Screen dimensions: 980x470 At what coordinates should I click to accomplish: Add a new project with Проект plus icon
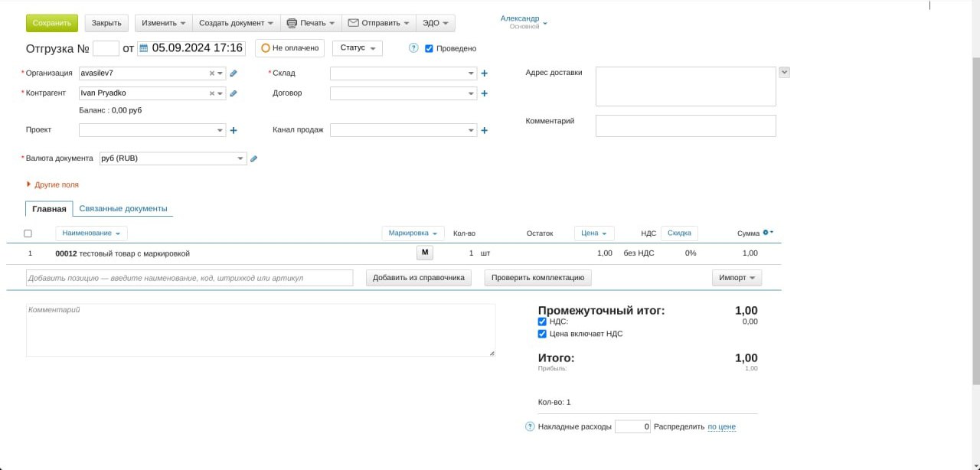(234, 131)
